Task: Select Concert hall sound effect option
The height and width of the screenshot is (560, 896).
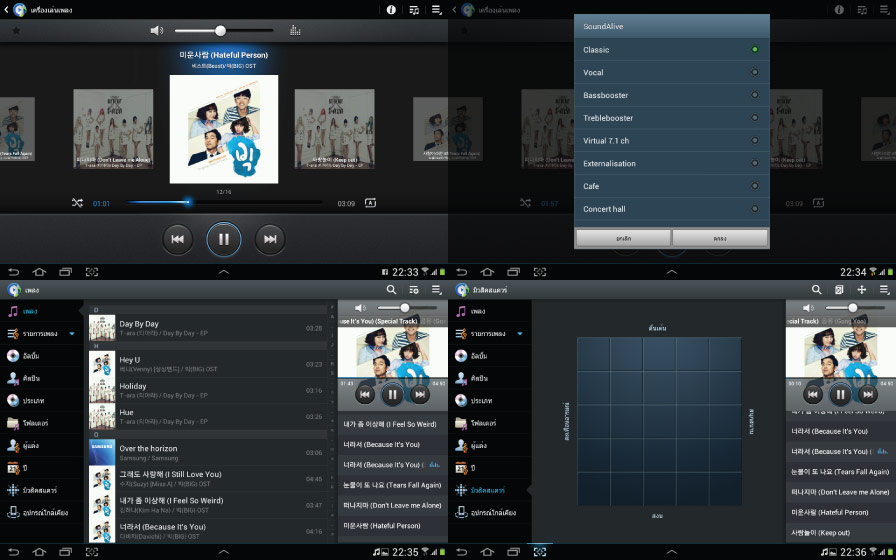Action: point(671,209)
